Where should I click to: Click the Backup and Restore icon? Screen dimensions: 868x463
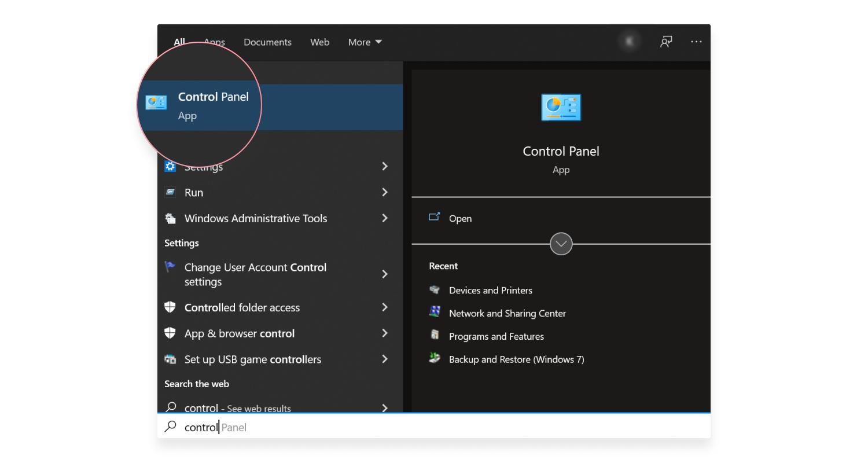click(435, 358)
